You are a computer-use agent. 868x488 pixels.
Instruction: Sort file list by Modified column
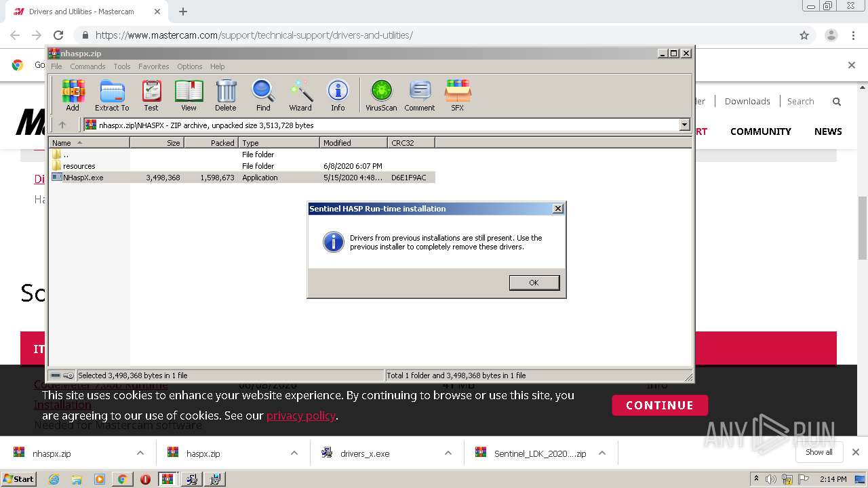click(353, 143)
